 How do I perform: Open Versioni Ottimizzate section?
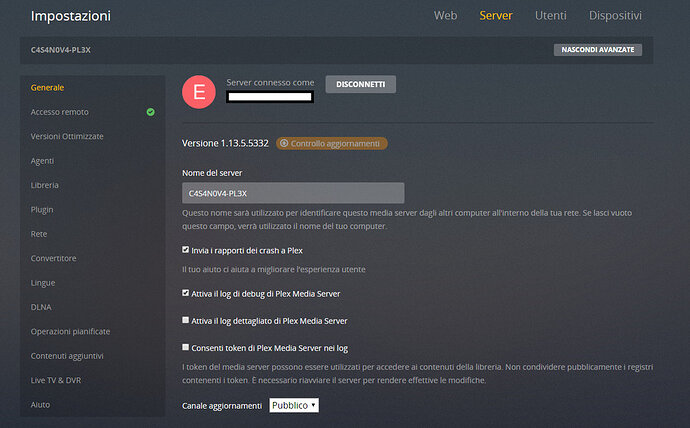click(67, 136)
